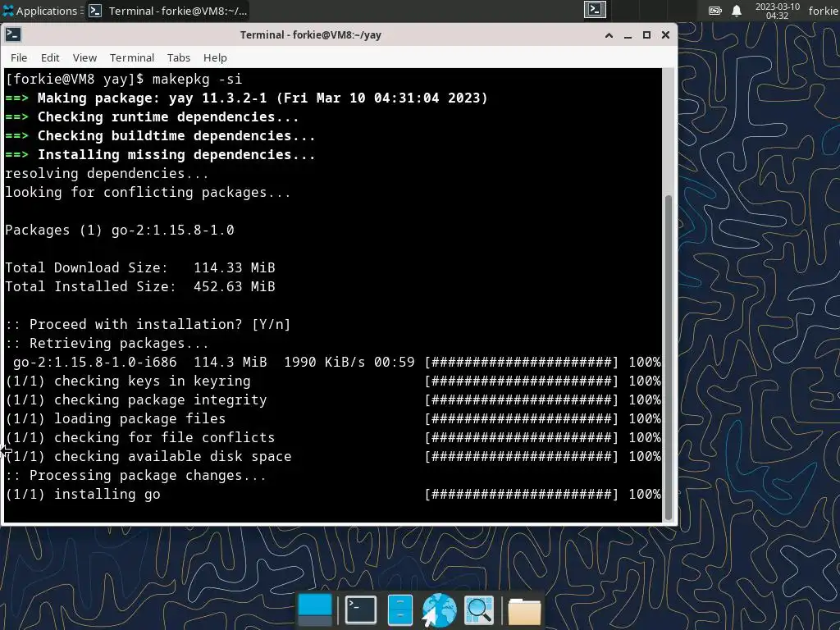
Task: Click 'Total Download Size: 114.33 MiB' line
Action: tap(139, 267)
